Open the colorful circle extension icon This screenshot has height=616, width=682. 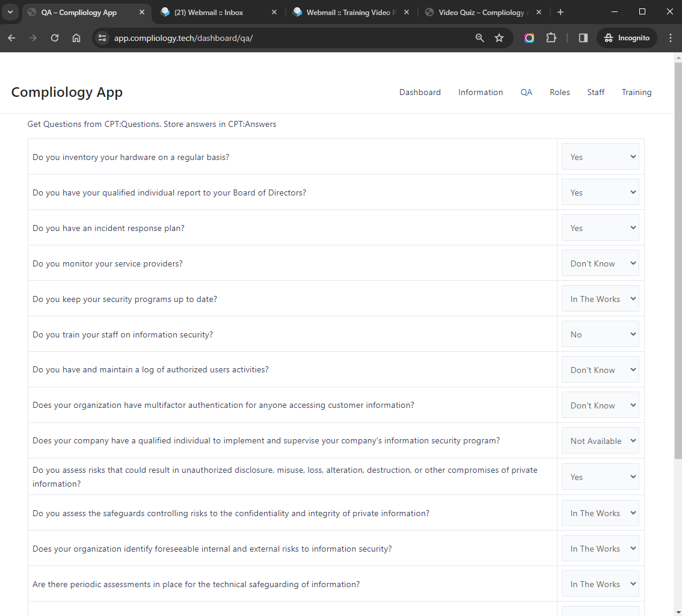click(529, 38)
